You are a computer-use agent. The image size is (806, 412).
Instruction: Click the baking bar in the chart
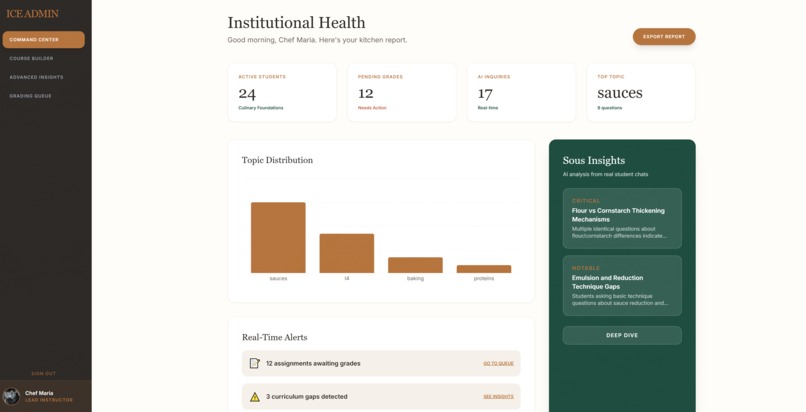pyautogui.click(x=415, y=265)
